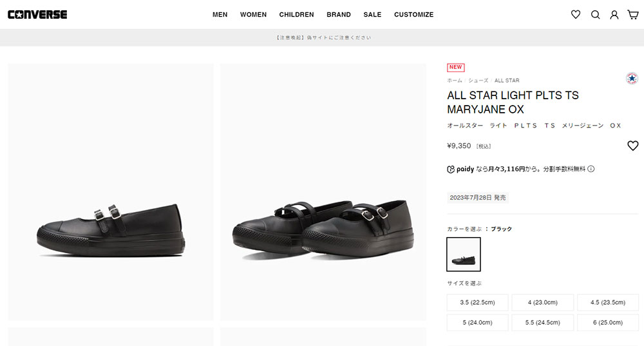
Task: Select size 3.5 (22.5cm)
Action: [x=477, y=302]
